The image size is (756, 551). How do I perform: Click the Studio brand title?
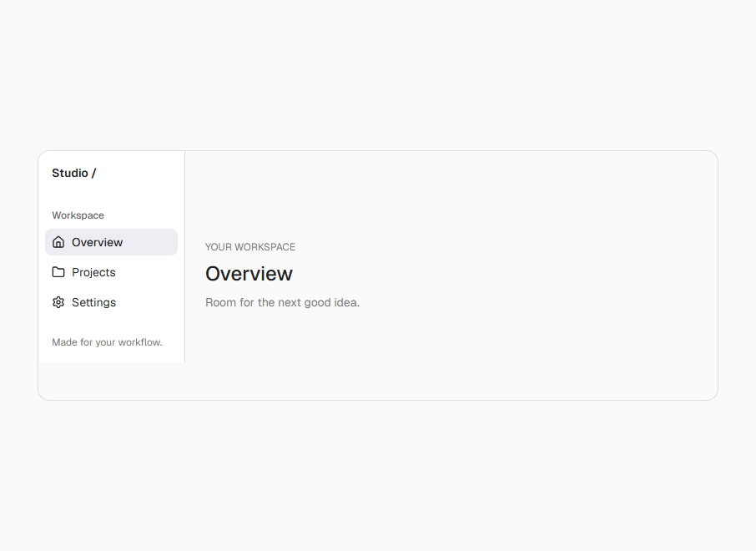[70, 173]
